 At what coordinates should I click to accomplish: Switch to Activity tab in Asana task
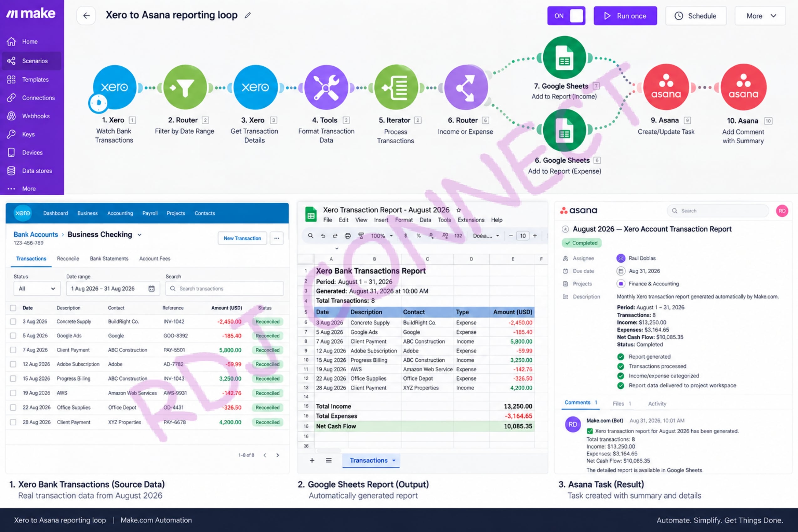pyautogui.click(x=657, y=404)
